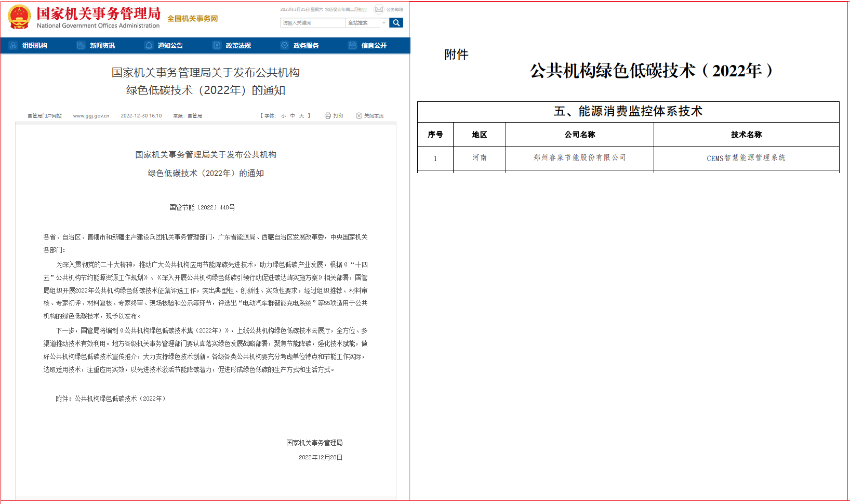Viewport: 850px width, 504px height.
Task: Click the circled X close-page icon
Action: [359, 116]
